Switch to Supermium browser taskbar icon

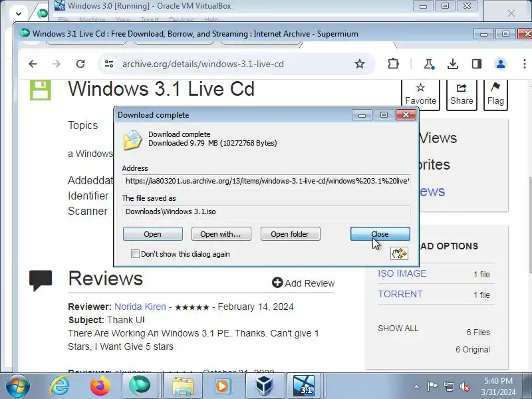click(x=140, y=386)
